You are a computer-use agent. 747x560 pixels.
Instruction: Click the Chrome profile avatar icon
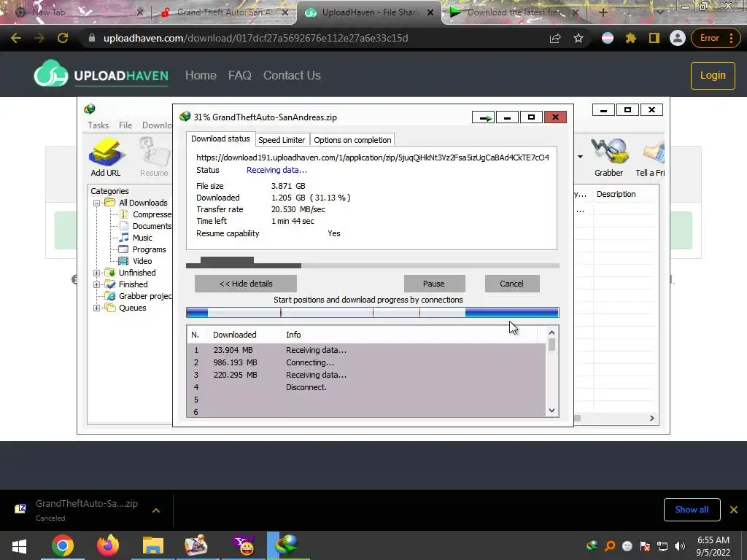point(678,38)
